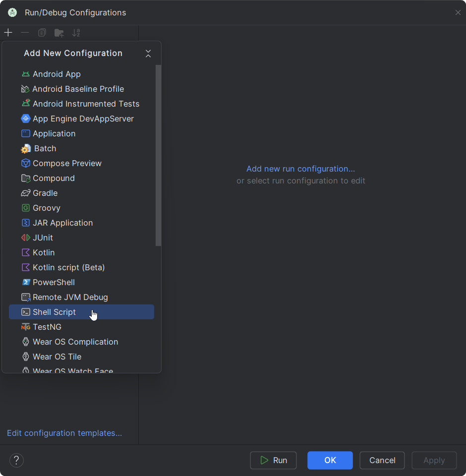Viewport: 466px width, 476px height.
Task: Click the Copy Configuration toolbar icon
Action: pyautogui.click(x=42, y=33)
